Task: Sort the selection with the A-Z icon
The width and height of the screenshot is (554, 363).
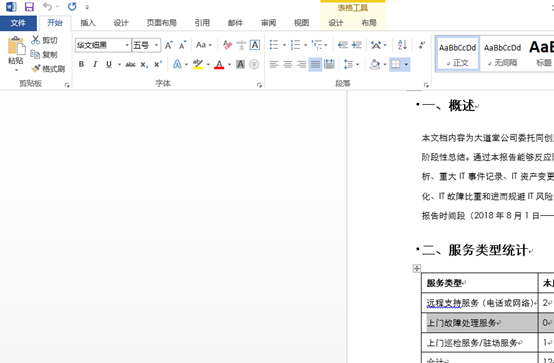Action: coord(402,45)
